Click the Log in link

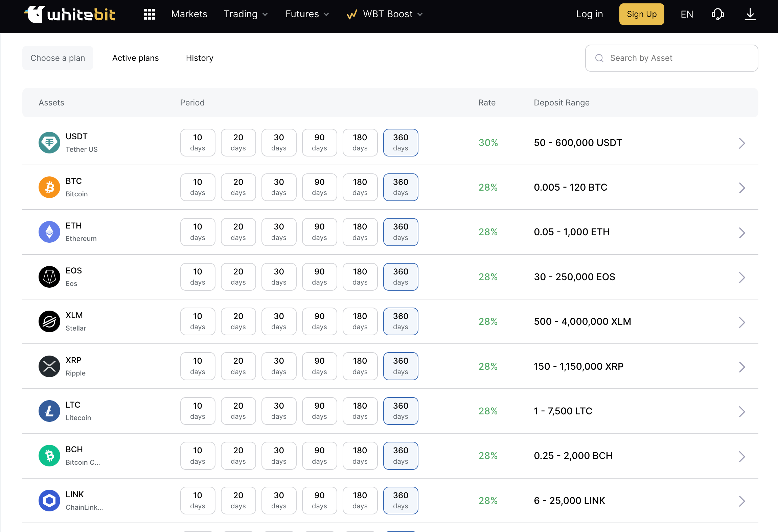click(590, 14)
